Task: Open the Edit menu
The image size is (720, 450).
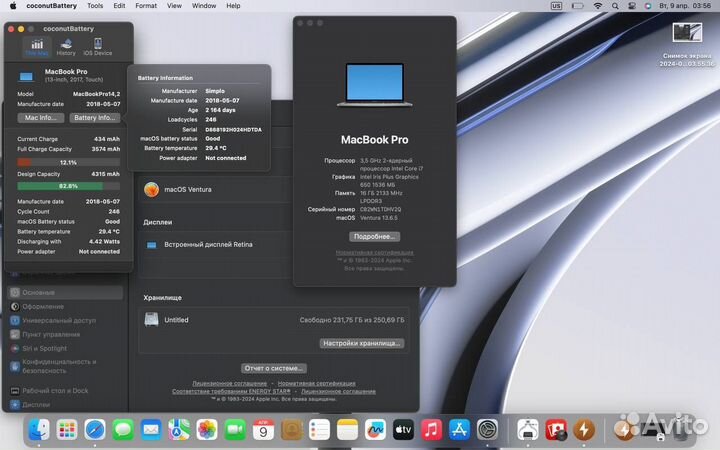Action: pos(119,6)
